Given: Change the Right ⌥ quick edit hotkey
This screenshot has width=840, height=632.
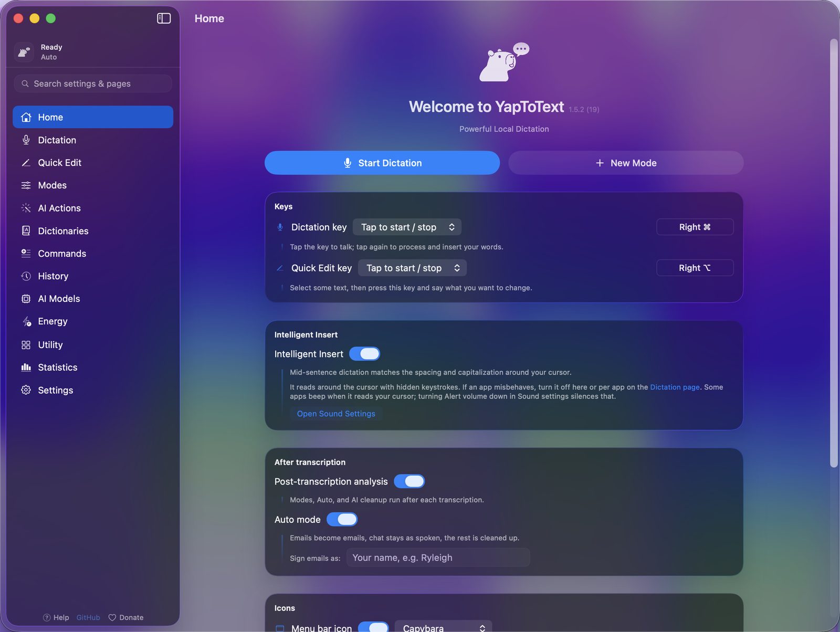Looking at the screenshot, I should pyautogui.click(x=695, y=268).
